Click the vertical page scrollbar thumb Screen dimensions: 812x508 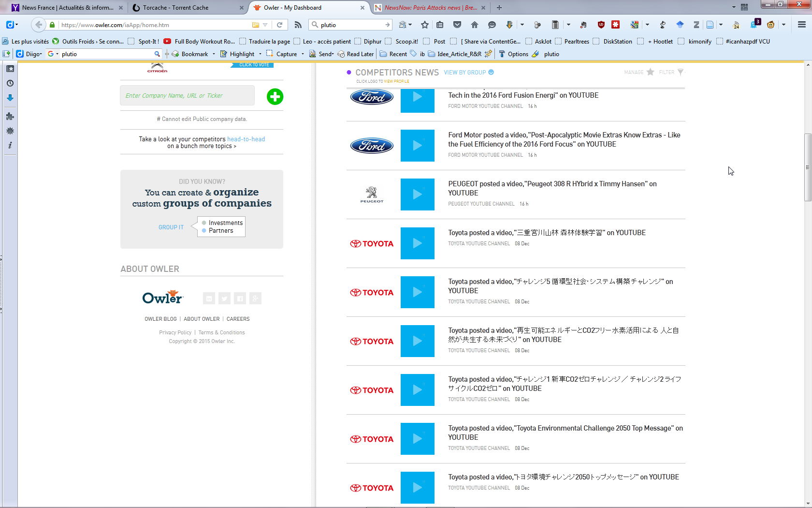pos(808,167)
